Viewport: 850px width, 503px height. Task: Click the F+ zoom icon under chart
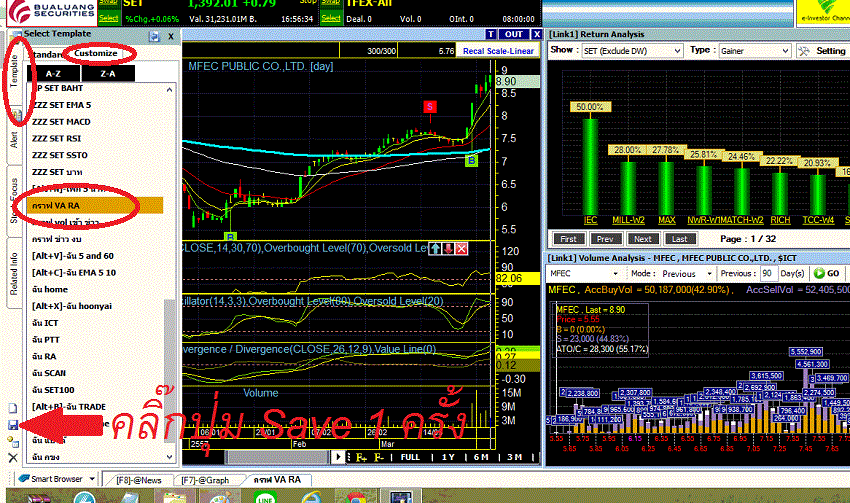coord(362,457)
